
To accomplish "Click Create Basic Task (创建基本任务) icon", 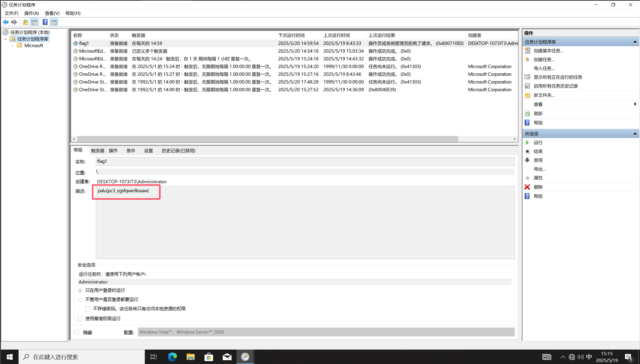I will coord(527,51).
